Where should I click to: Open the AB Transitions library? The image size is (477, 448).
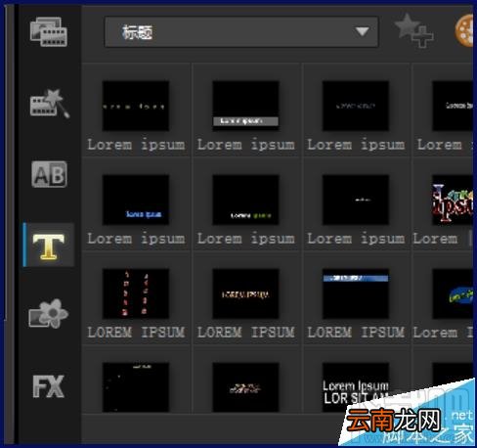(x=49, y=174)
